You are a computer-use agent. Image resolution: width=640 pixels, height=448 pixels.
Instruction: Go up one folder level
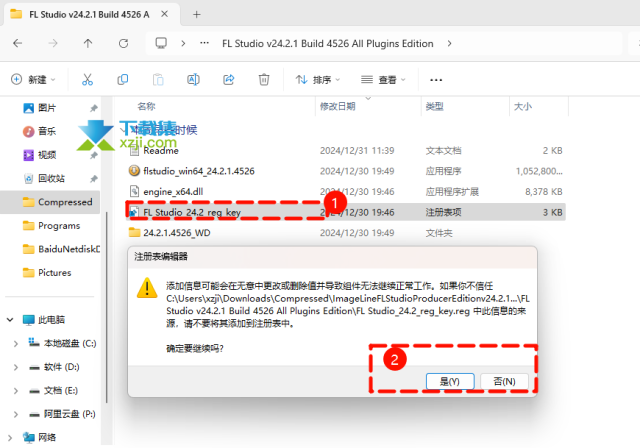pyautogui.click(x=88, y=43)
